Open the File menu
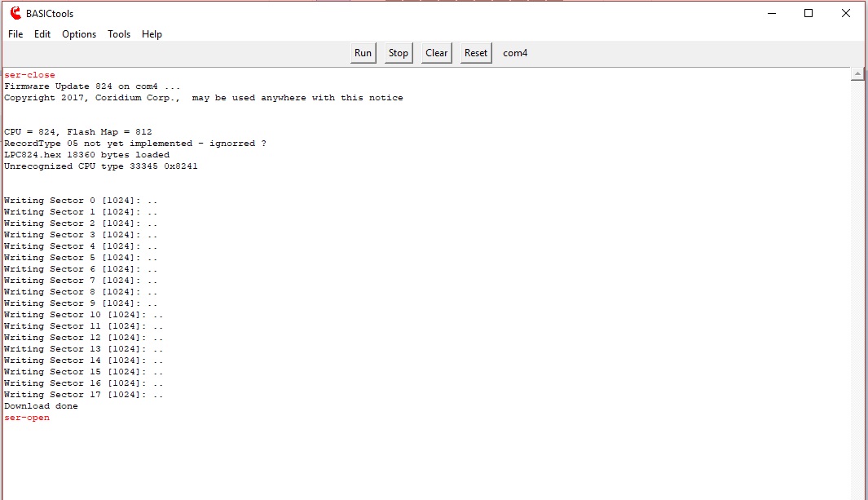 click(15, 34)
